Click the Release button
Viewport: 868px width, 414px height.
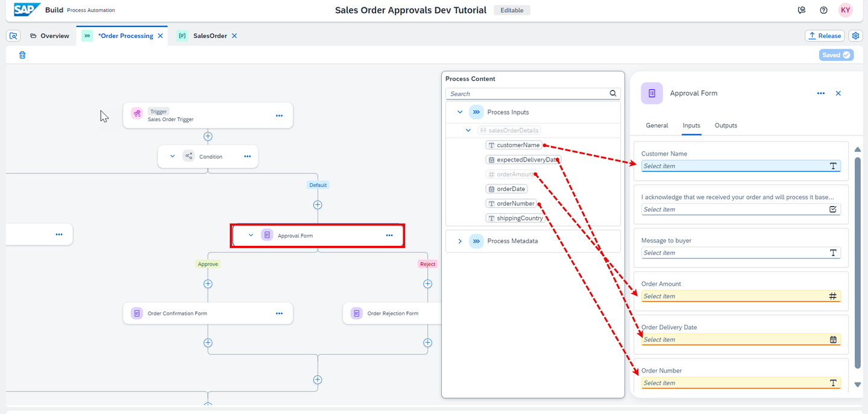point(825,36)
